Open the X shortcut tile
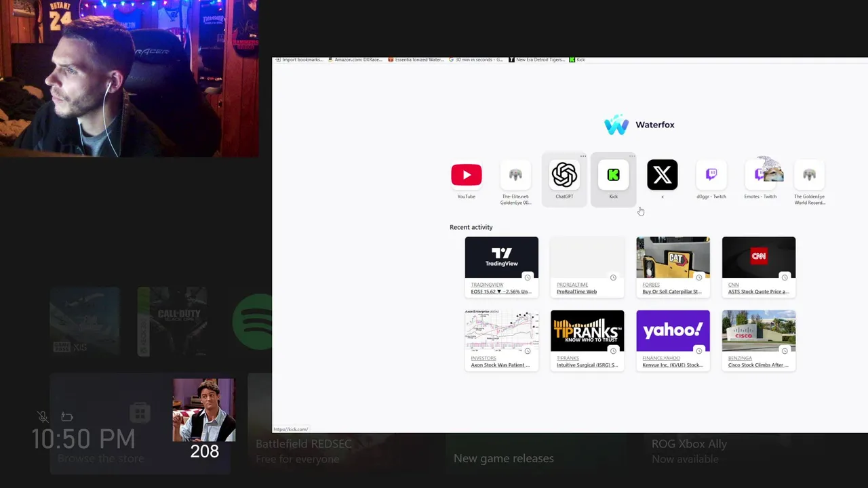 point(663,175)
